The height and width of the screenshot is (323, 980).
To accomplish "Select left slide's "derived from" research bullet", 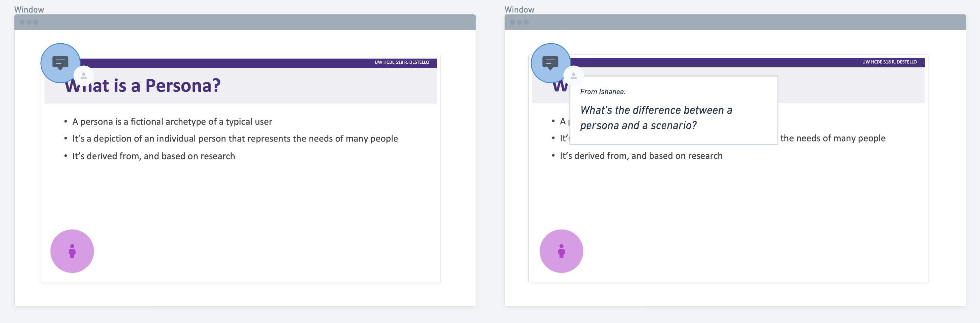I will tap(153, 156).
